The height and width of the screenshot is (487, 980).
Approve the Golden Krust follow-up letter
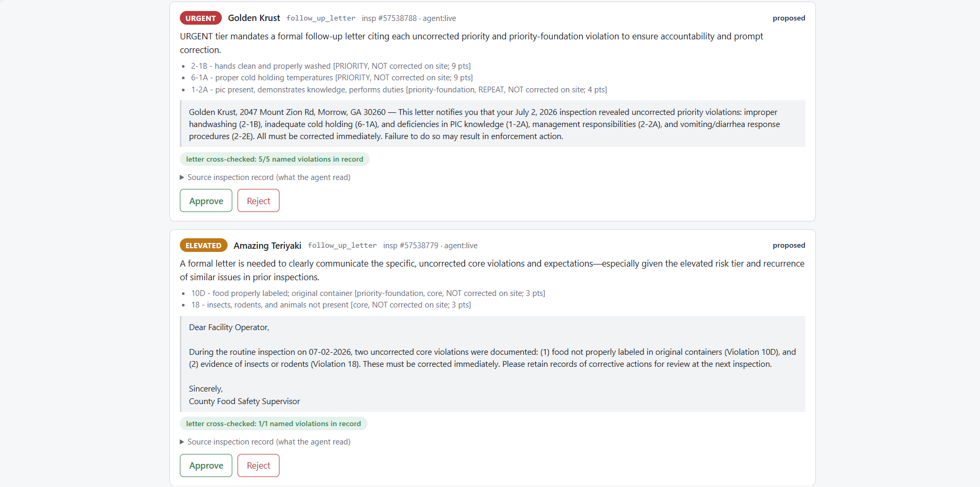click(206, 200)
